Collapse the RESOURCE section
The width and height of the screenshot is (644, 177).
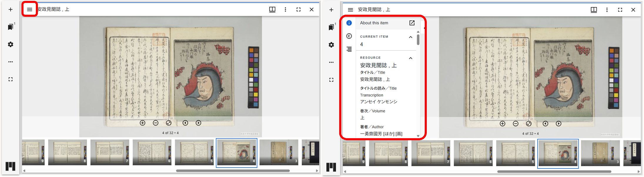pyautogui.click(x=411, y=58)
